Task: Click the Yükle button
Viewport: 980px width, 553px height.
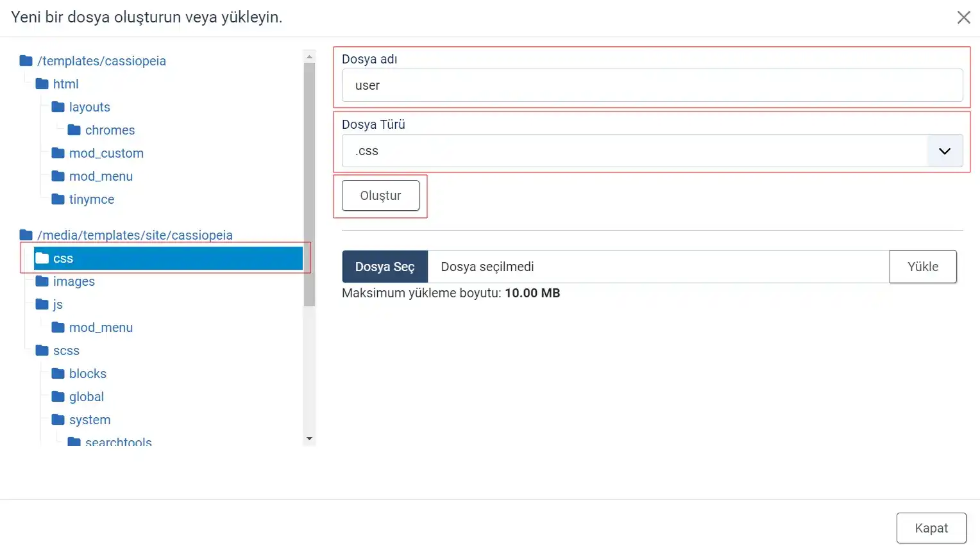Action: [923, 266]
